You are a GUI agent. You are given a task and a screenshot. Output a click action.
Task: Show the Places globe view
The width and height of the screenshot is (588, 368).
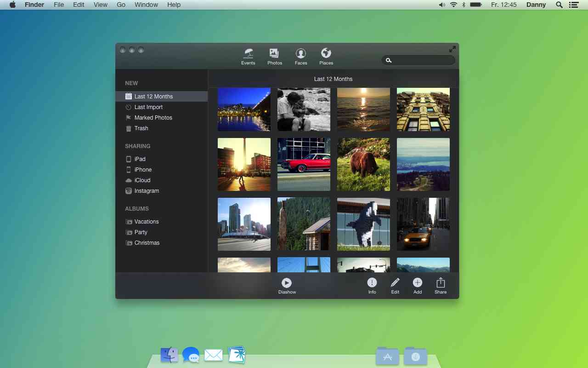tap(326, 56)
